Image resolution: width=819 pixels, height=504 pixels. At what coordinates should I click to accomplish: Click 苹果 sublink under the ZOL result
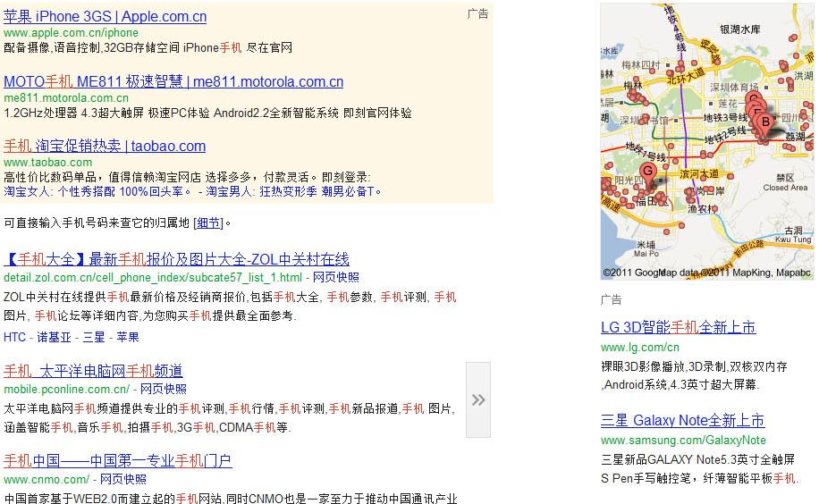coord(128,337)
